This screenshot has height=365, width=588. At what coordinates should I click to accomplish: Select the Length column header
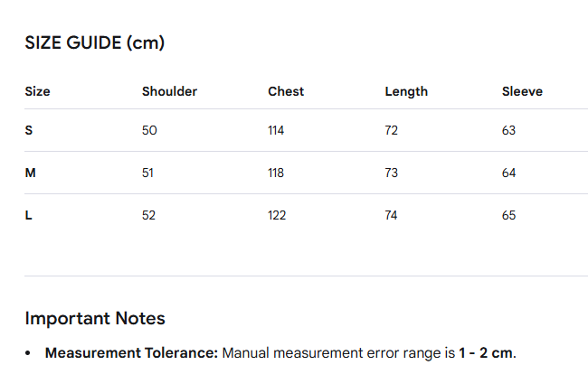[406, 92]
